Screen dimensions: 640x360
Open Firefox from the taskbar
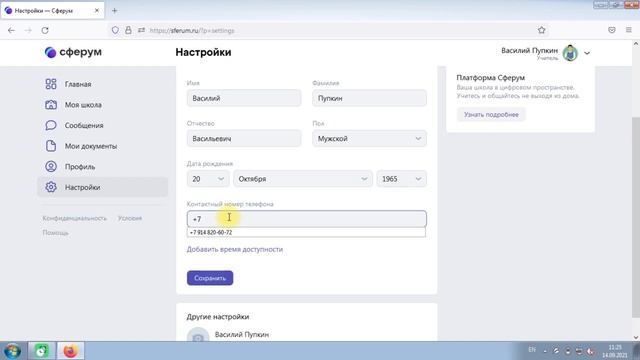(x=70, y=351)
